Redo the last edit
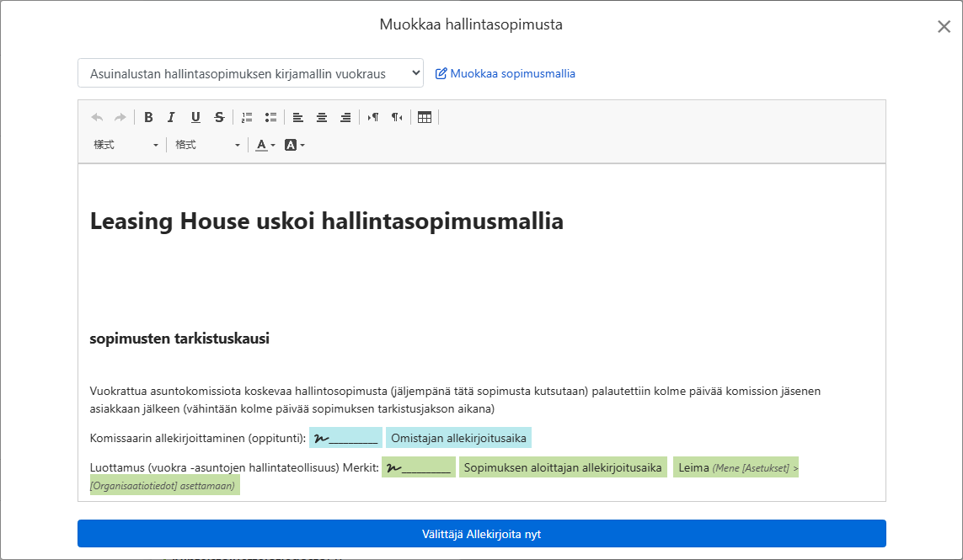The width and height of the screenshot is (963, 560). [120, 117]
